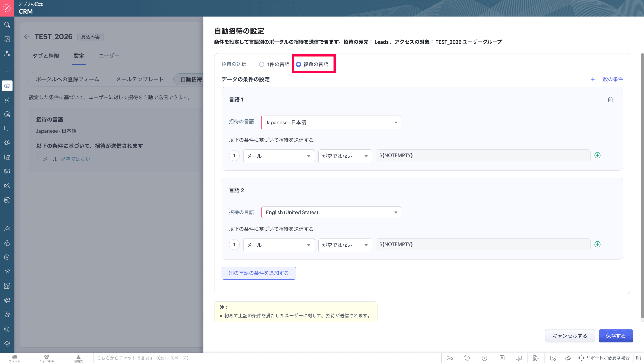Go back using arrow beside TEST_2026
644x363 pixels.
coord(27,37)
